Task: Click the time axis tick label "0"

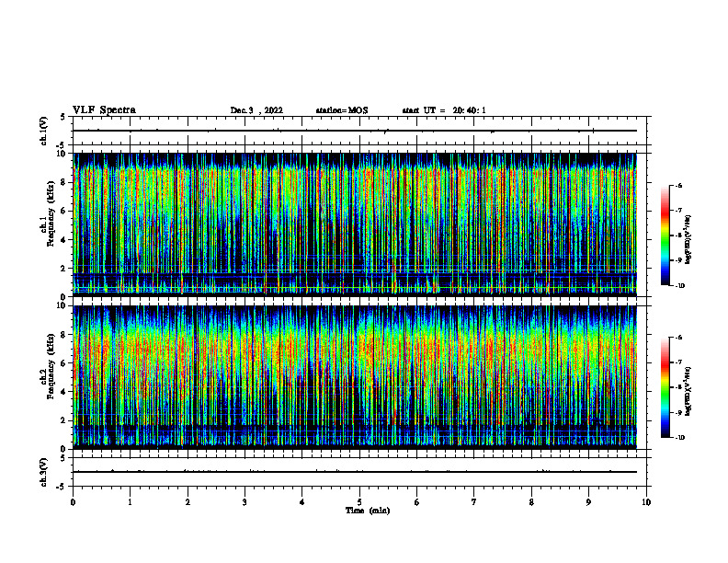Action: pyautogui.click(x=73, y=502)
